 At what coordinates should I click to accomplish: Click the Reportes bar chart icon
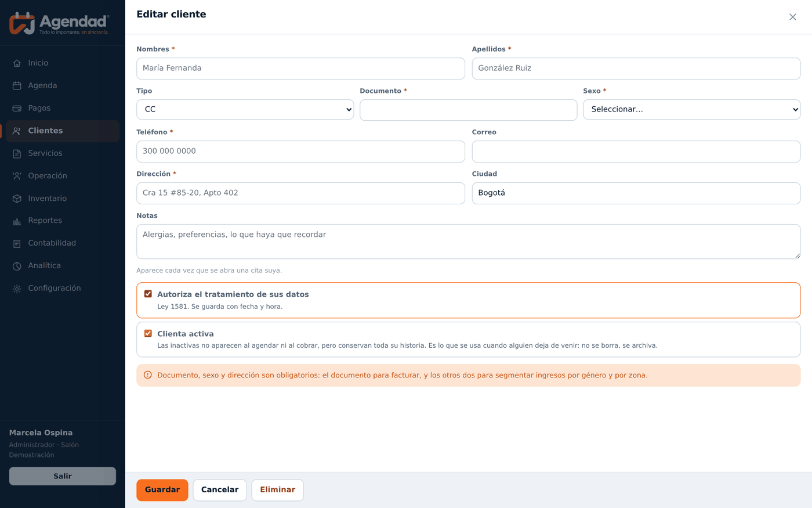[x=17, y=221]
